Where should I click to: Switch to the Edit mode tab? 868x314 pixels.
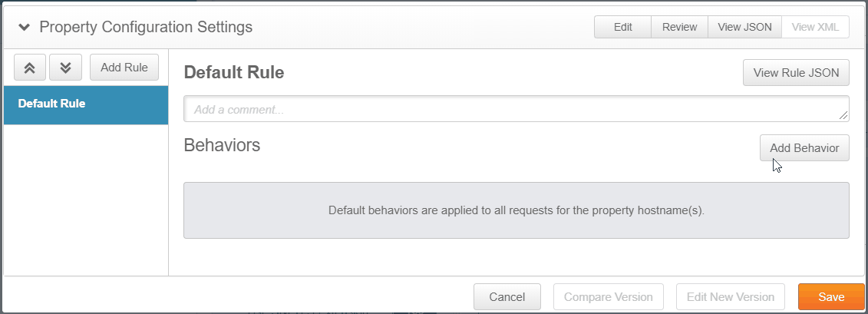coord(622,27)
